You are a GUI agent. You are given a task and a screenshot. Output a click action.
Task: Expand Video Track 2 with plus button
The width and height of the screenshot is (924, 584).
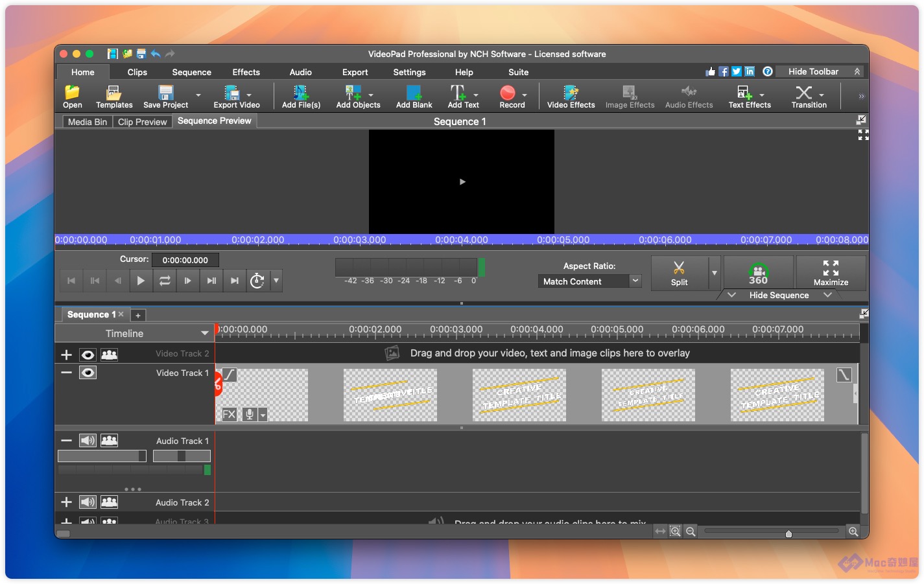(66, 355)
